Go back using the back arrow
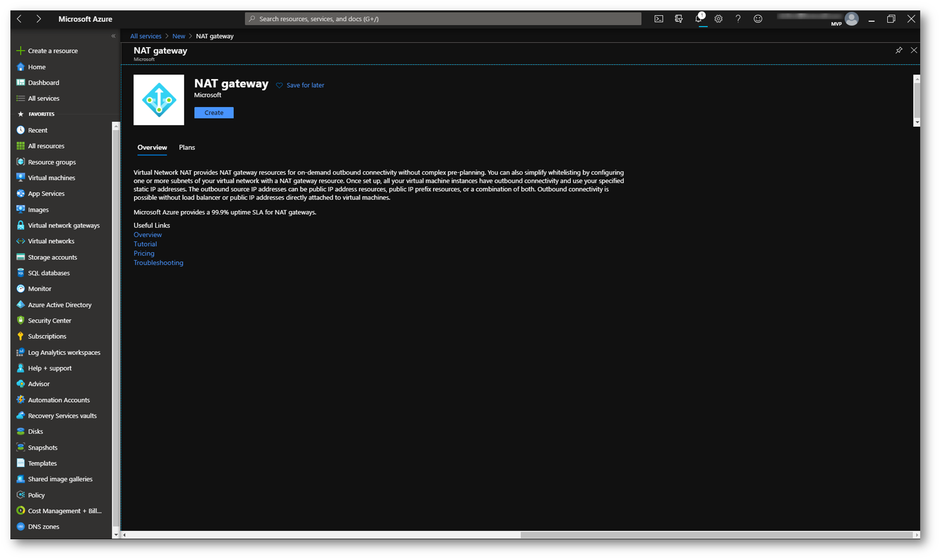The width and height of the screenshot is (941, 560). point(19,19)
